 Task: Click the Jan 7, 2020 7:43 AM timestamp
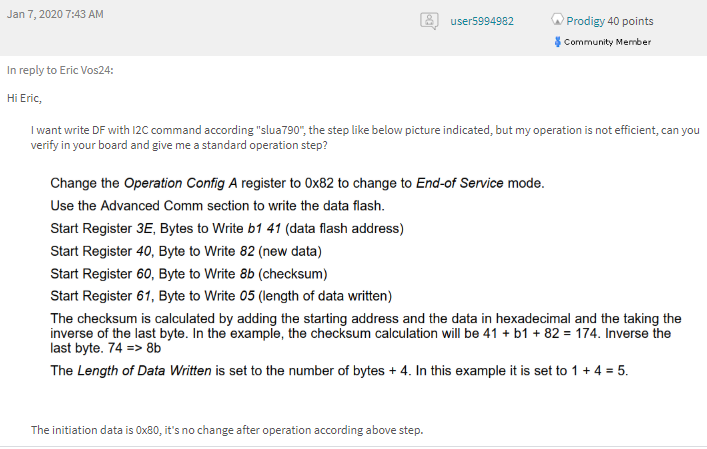[55, 14]
